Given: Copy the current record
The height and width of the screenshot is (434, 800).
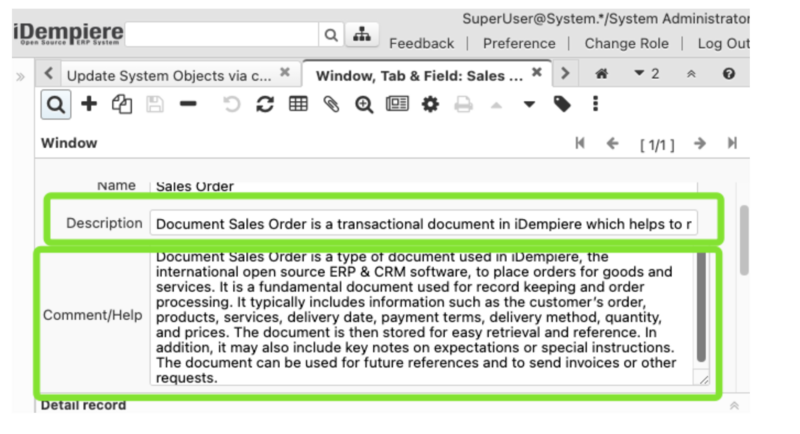Looking at the screenshot, I should click(x=121, y=104).
